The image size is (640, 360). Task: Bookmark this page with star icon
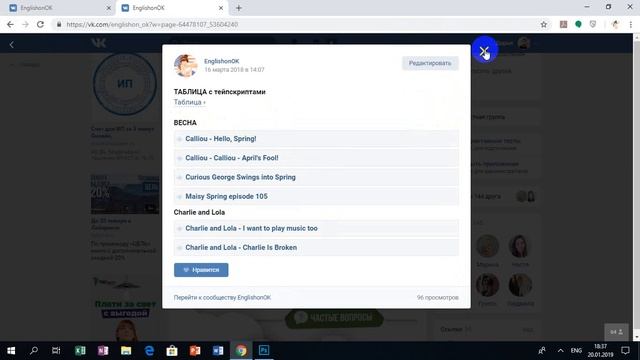coord(544,24)
